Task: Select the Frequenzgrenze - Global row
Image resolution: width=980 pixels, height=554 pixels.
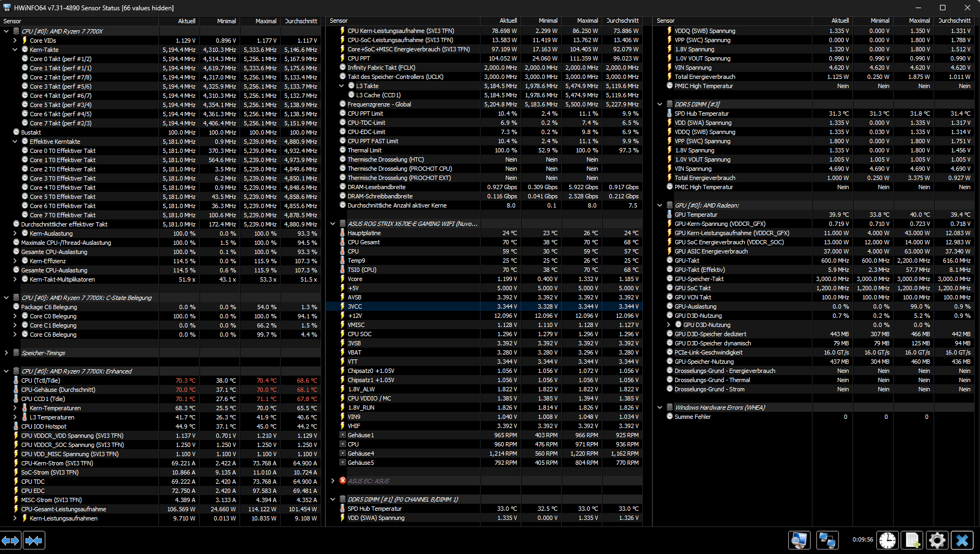Action: click(x=484, y=104)
